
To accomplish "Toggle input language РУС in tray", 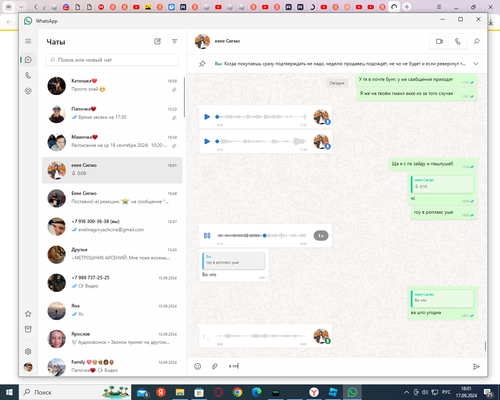I will (x=446, y=392).
